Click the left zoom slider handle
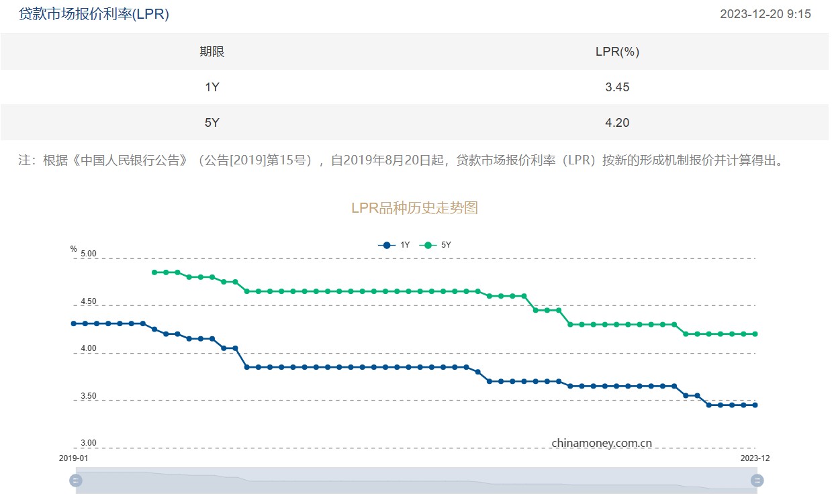The width and height of the screenshot is (832, 504). click(76, 481)
